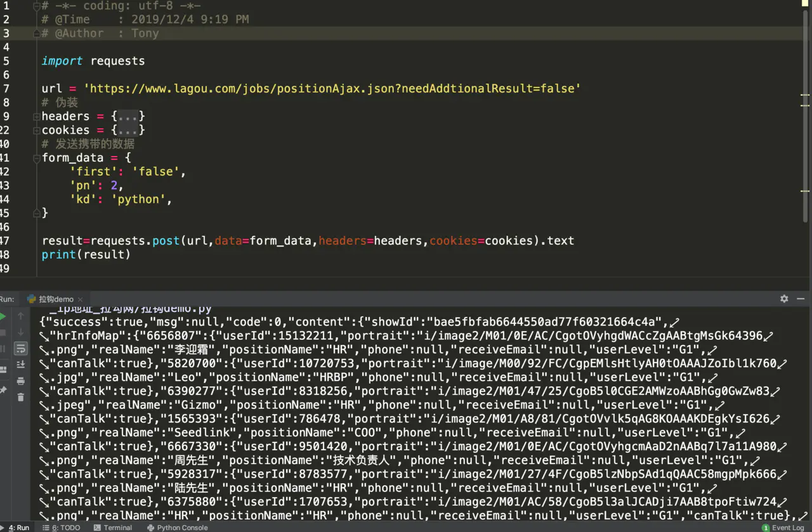The image size is (812, 532).
Task: Click the print icon in Run toolbar
Action: click(21, 381)
